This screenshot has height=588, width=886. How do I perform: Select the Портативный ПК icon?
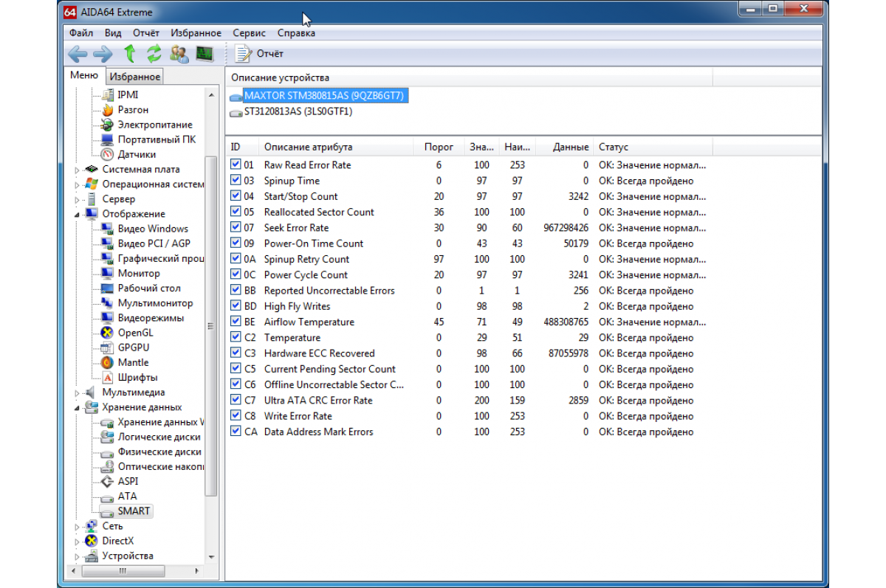pyautogui.click(x=106, y=139)
